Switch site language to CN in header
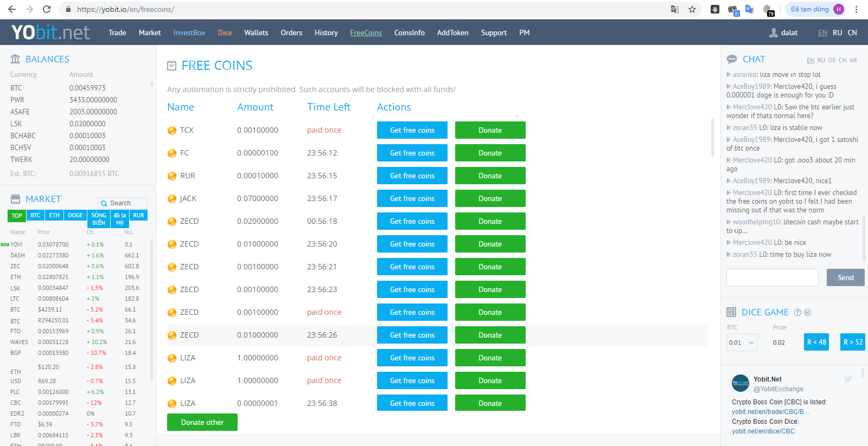This screenshot has width=868, height=446. [852, 33]
